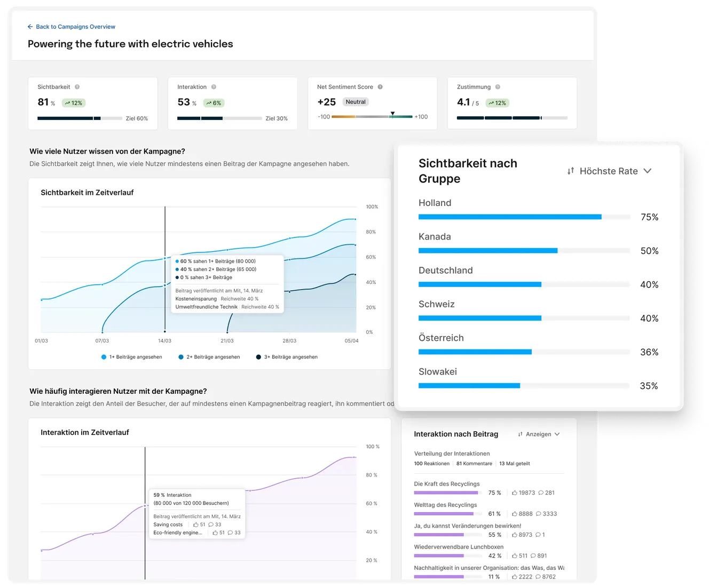
Task: Click the back arrow before Campaigns Overview
Action: tap(29, 27)
